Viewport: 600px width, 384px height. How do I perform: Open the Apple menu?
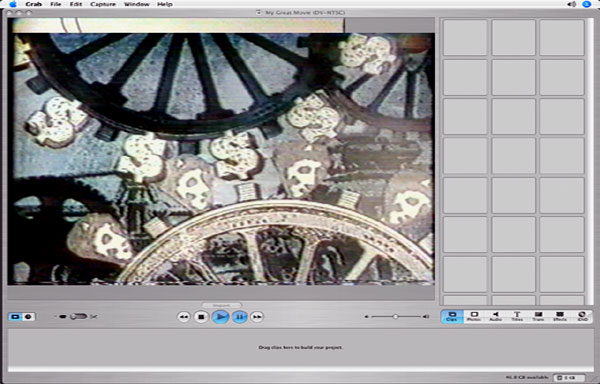(x=13, y=4)
